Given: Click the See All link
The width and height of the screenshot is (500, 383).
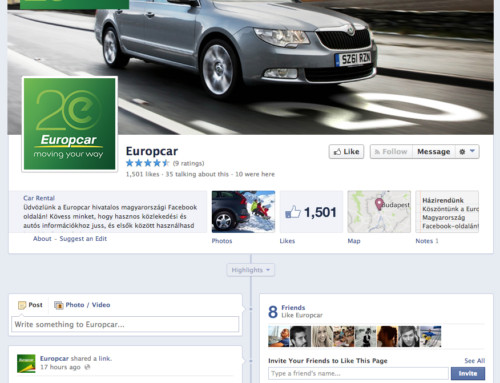Looking at the screenshot, I should pos(475,361).
